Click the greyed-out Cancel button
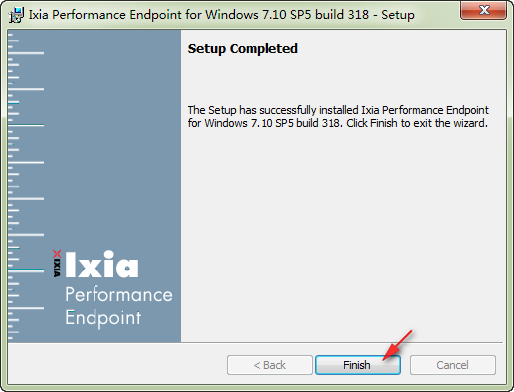Image resolution: width=514 pixels, height=392 pixels. coord(453,365)
